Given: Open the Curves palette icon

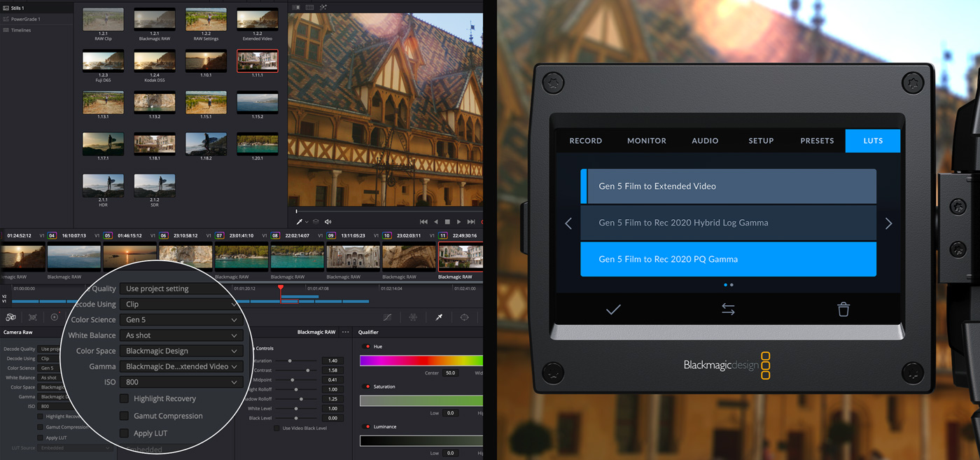Looking at the screenshot, I should [387, 317].
